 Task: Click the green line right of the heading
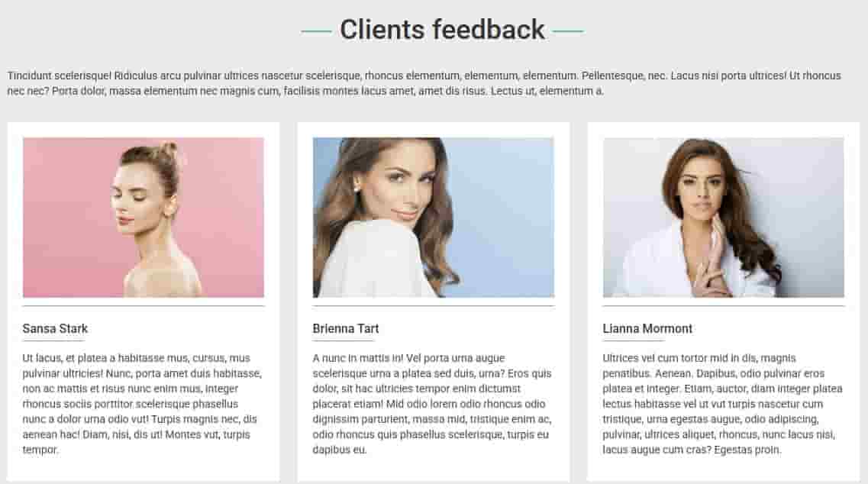pyautogui.click(x=568, y=31)
